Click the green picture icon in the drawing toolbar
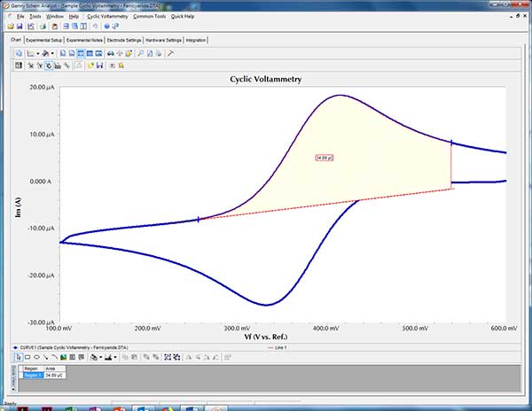The image size is (532, 411). pyautogui.click(x=63, y=357)
